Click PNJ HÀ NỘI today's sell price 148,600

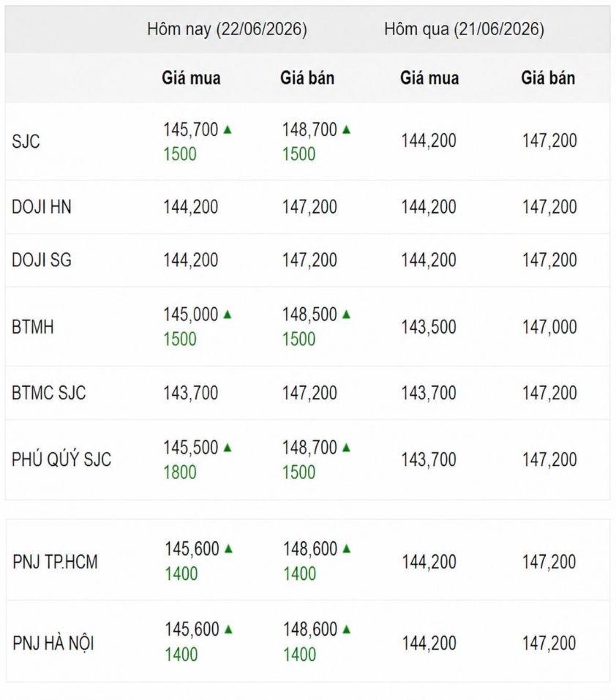pyautogui.click(x=310, y=630)
